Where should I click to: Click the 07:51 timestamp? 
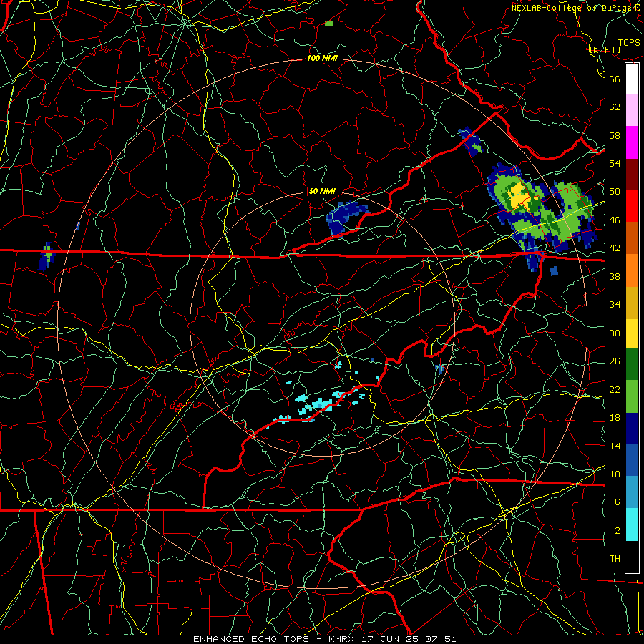click(x=440, y=639)
